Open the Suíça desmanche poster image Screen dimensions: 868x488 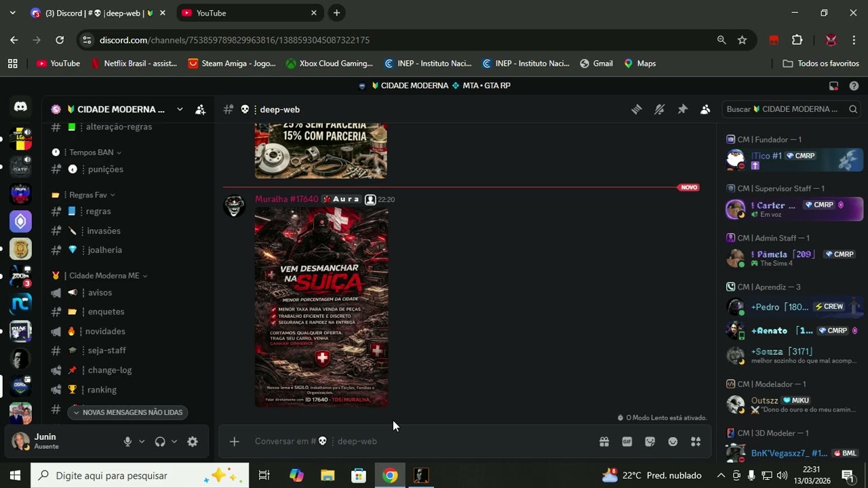tap(321, 307)
